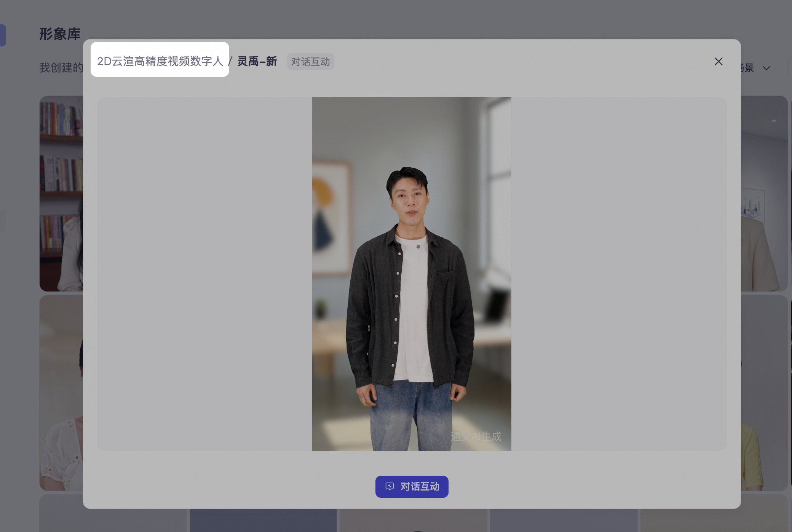792x532 pixels.
Task: Select the white lace blouse avatar thumbnail
Action: (x=61, y=393)
